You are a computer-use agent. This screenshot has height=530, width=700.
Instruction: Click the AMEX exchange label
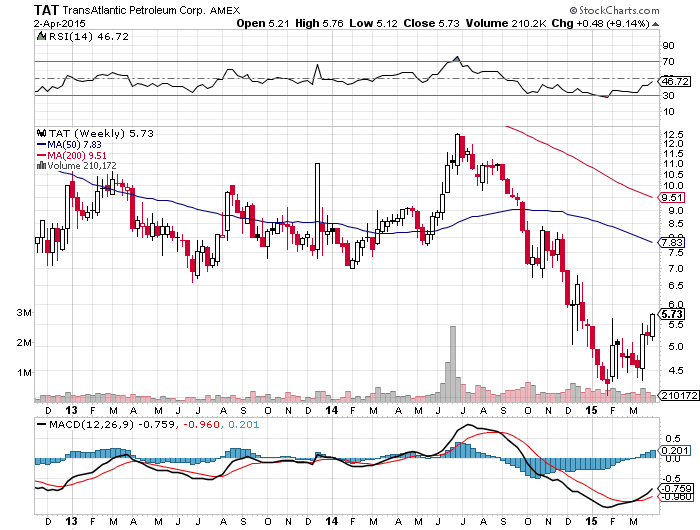(225, 10)
